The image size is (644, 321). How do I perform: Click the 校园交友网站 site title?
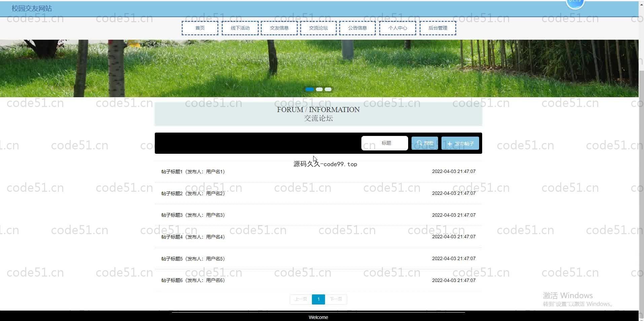click(32, 8)
